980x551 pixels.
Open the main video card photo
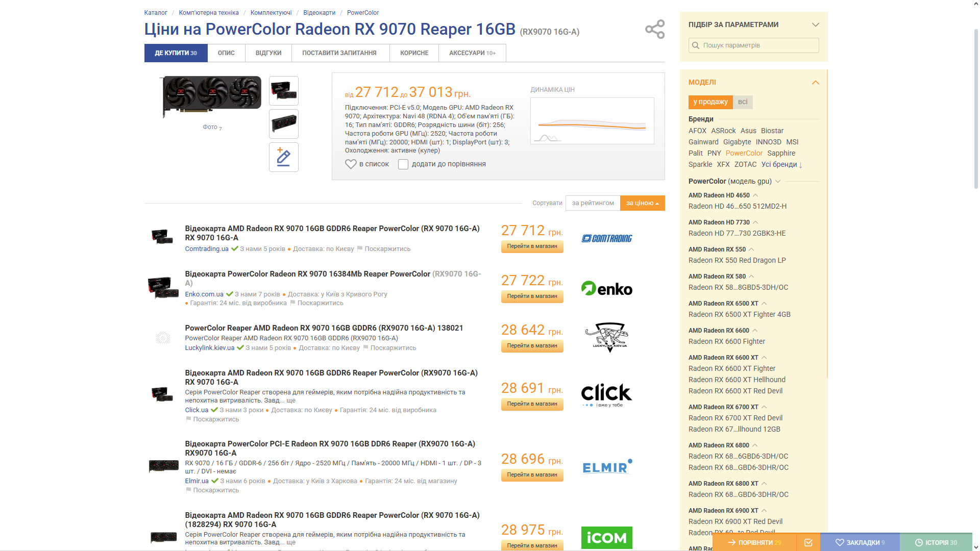(212, 97)
